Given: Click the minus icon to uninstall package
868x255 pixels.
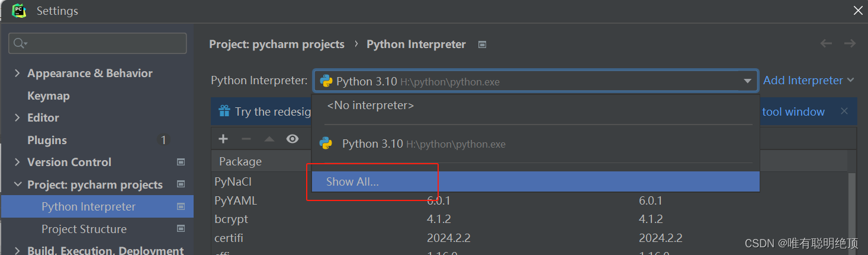Looking at the screenshot, I should coord(246,139).
